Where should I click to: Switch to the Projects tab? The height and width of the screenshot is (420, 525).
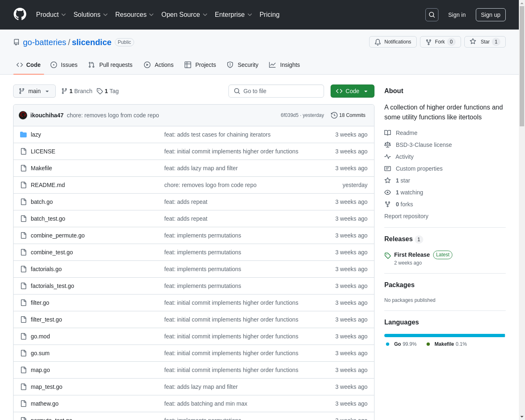(x=200, y=65)
